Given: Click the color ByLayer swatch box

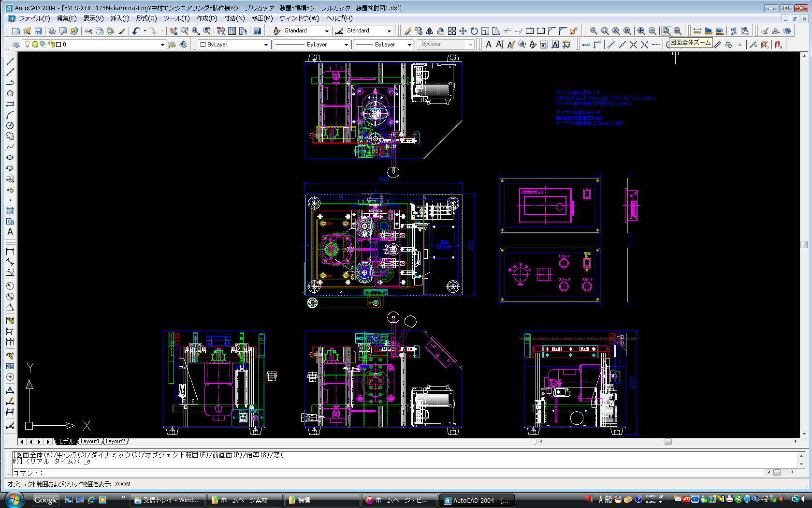Looking at the screenshot, I should (x=203, y=45).
